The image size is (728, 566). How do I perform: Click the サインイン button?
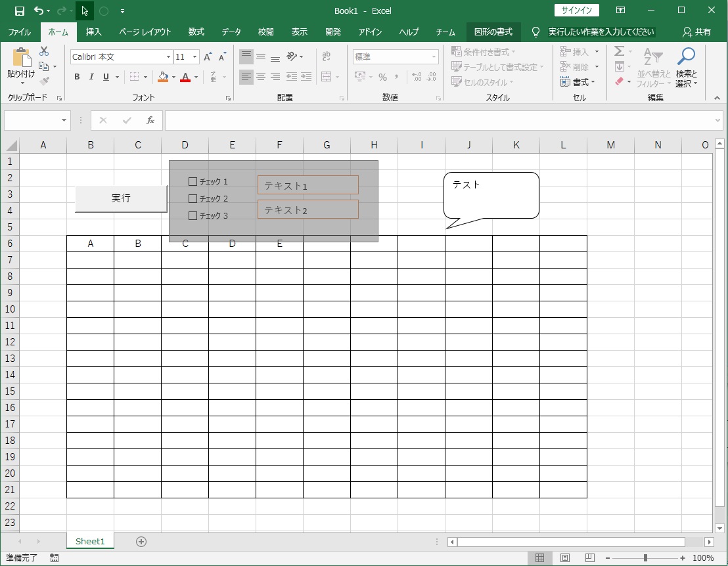pyautogui.click(x=577, y=11)
